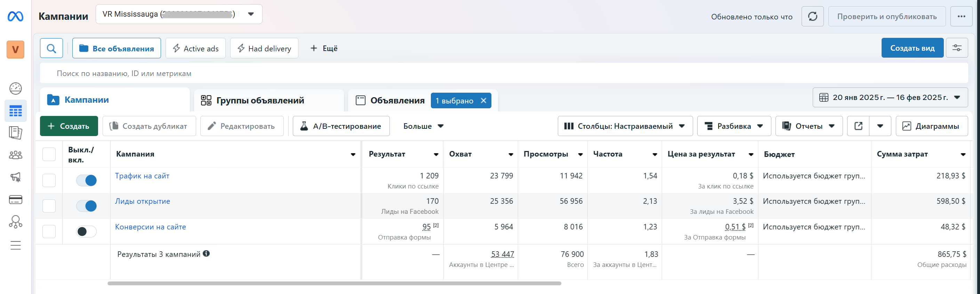
Task: Switch to the Группы объявлений tab
Action: tap(260, 100)
